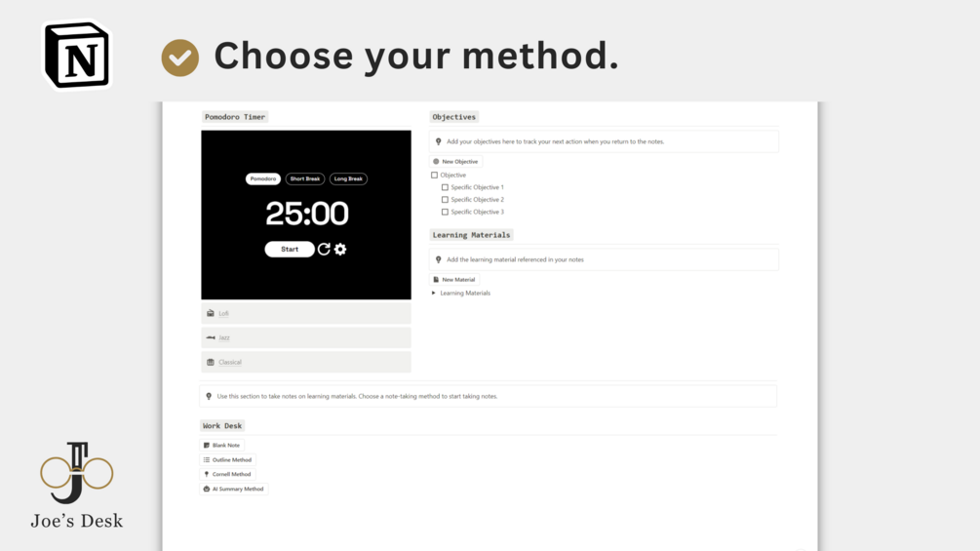Create a note with Cornell Method

coord(227,474)
